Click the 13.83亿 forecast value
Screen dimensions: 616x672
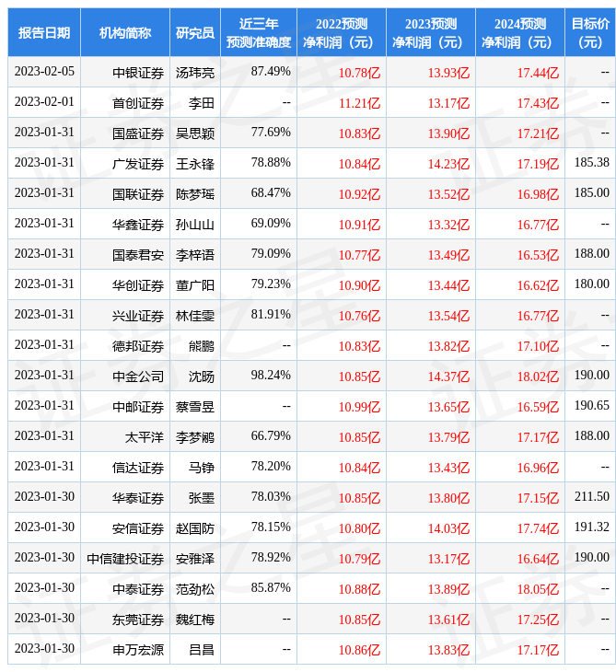448,651
